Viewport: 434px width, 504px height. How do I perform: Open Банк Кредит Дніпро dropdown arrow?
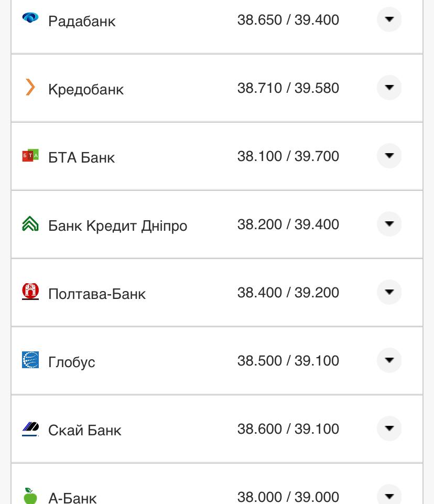pyautogui.click(x=389, y=224)
